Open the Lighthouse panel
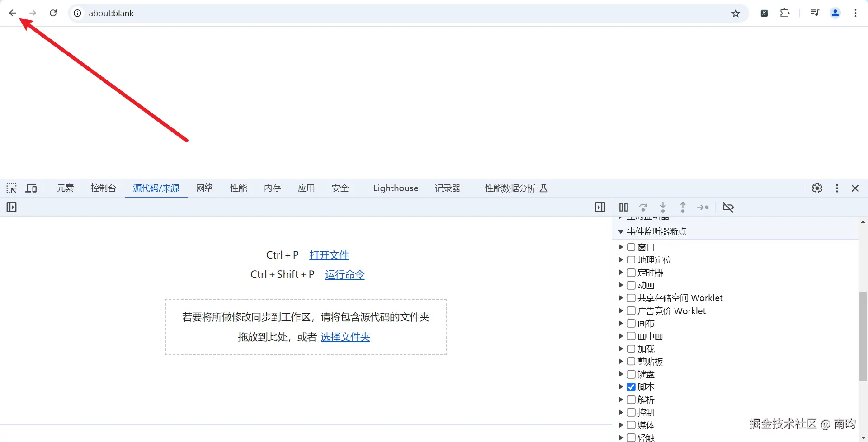Viewport: 868px width, 442px height. (395, 188)
